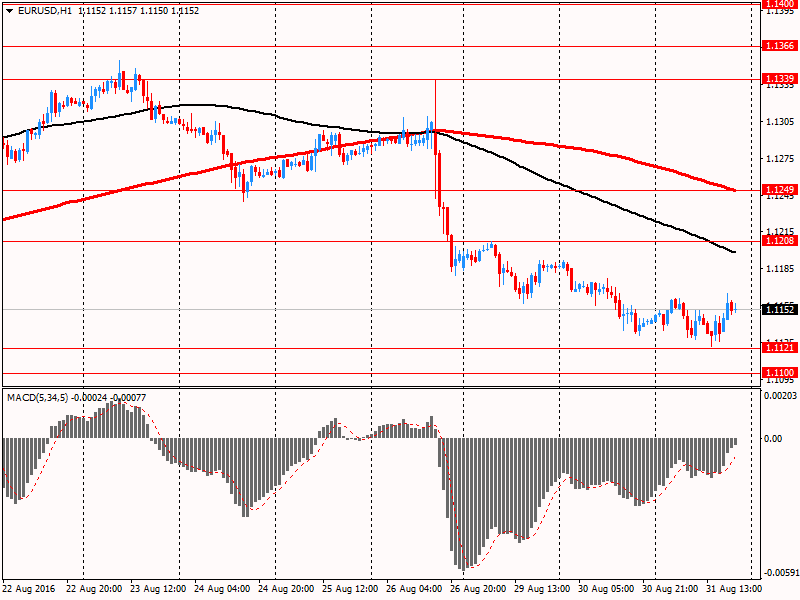Click the 1.1275 price scale value
The height and width of the screenshot is (600, 800).
tap(780, 159)
